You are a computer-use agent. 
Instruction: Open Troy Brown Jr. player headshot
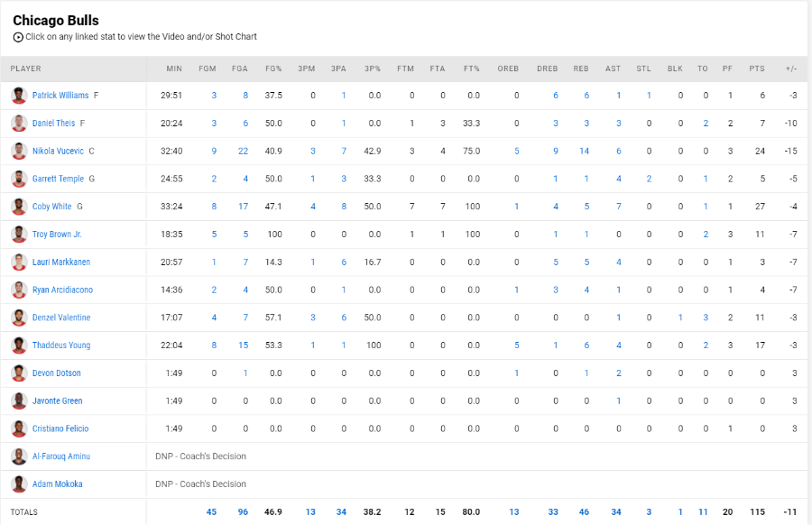(x=19, y=234)
